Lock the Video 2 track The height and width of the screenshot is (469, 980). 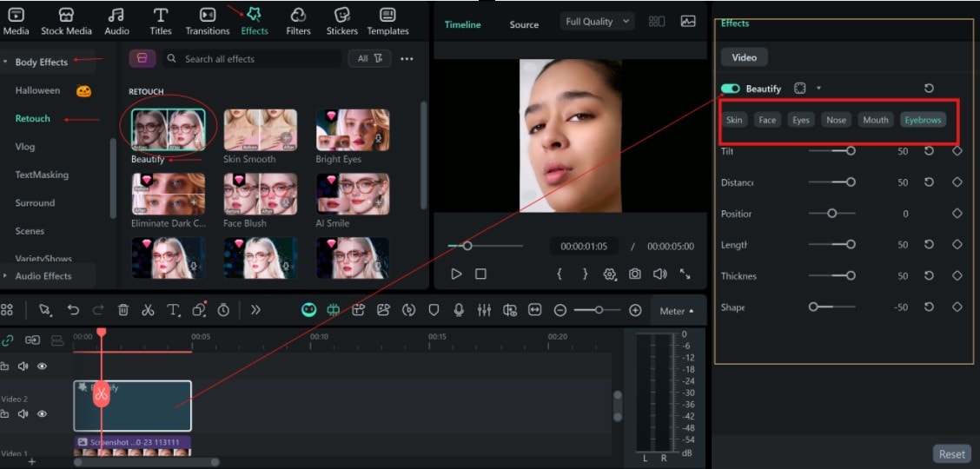pyautogui.click(x=4, y=413)
